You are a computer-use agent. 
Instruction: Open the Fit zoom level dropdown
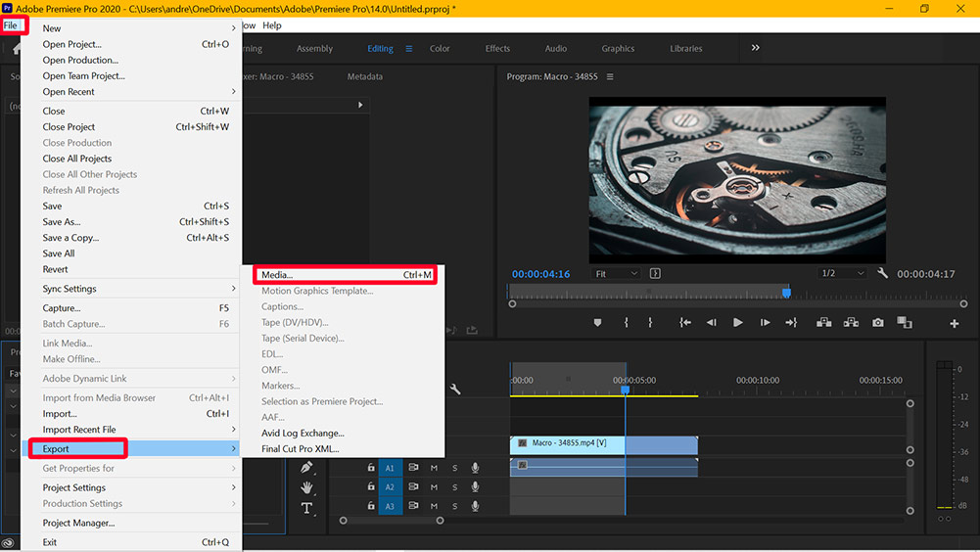coord(617,274)
